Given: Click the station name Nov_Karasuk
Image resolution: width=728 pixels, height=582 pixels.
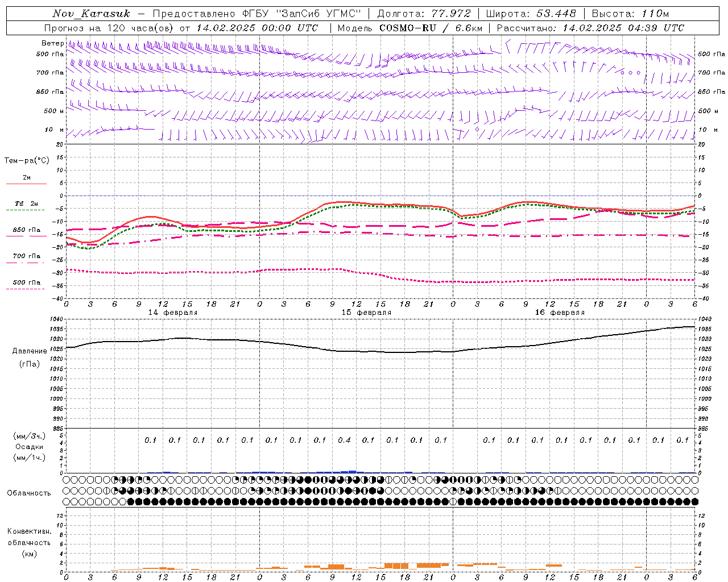Looking at the screenshot, I should point(91,14).
